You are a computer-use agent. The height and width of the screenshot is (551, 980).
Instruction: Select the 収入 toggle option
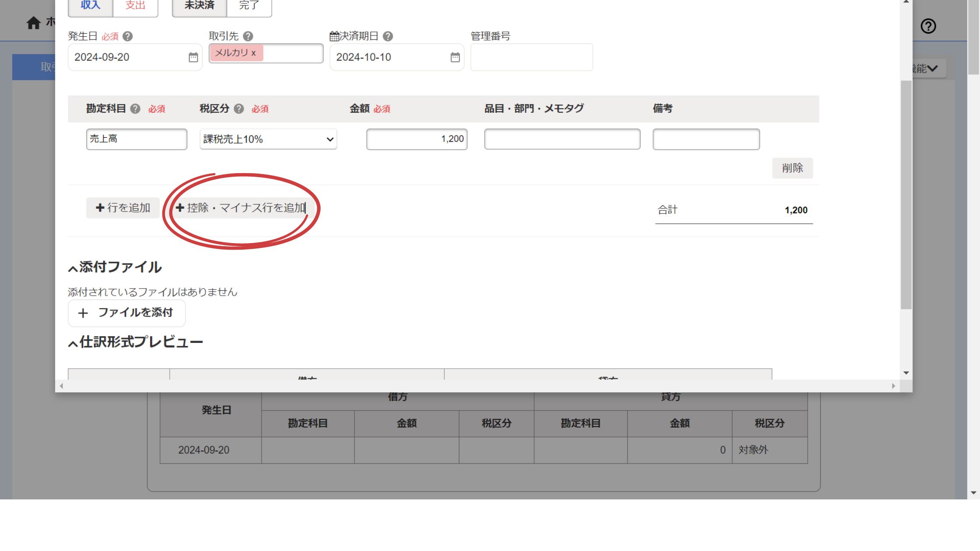click(x=91, y=6)
